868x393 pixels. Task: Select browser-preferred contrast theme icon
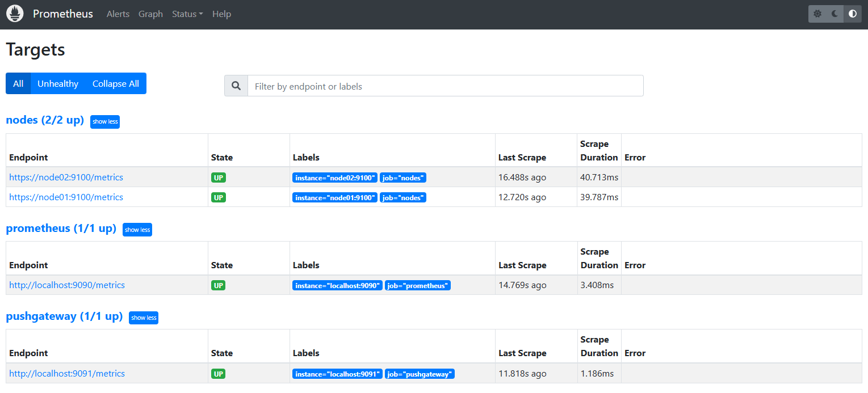click(x=853, y=14)
